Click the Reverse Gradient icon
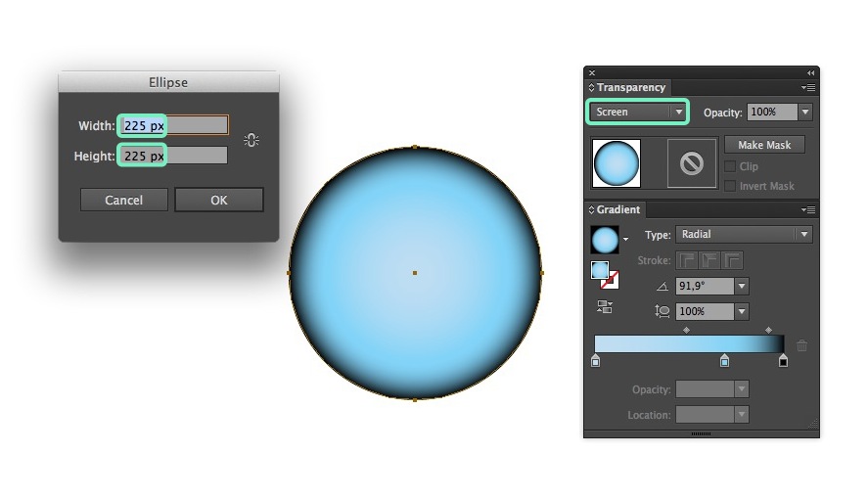Screen dimensions: 868x499 pyautogui.click(x=605, y=306)
